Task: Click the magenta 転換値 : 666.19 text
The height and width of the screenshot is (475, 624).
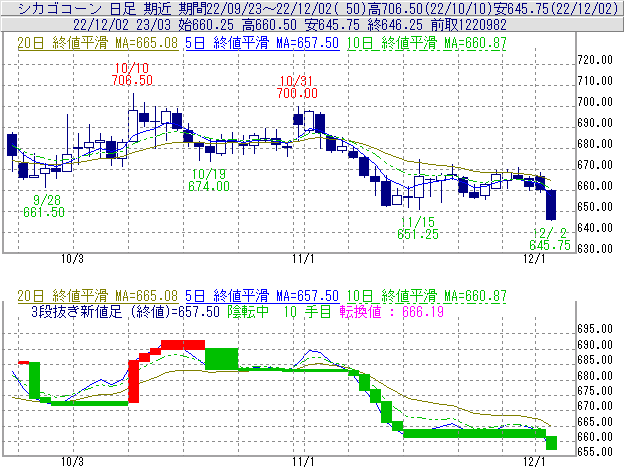Action: coord(392,311)
